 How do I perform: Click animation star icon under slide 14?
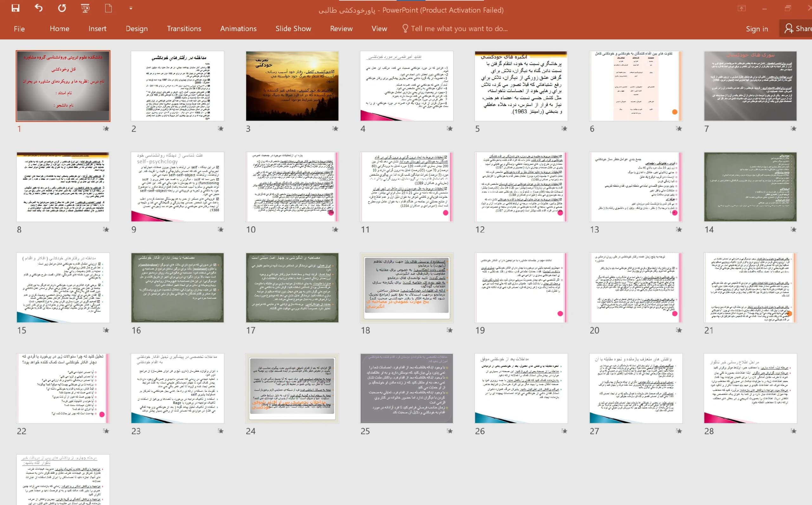point(793,229)
